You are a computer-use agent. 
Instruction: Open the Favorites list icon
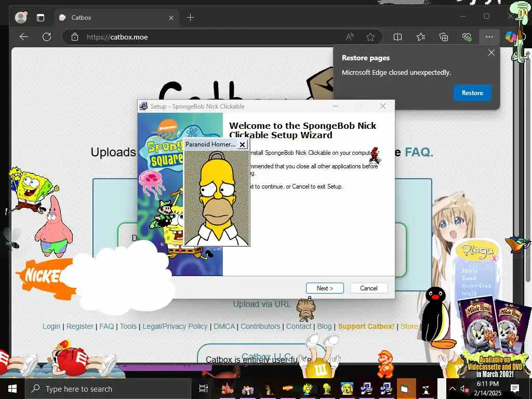tap(421, 37)
